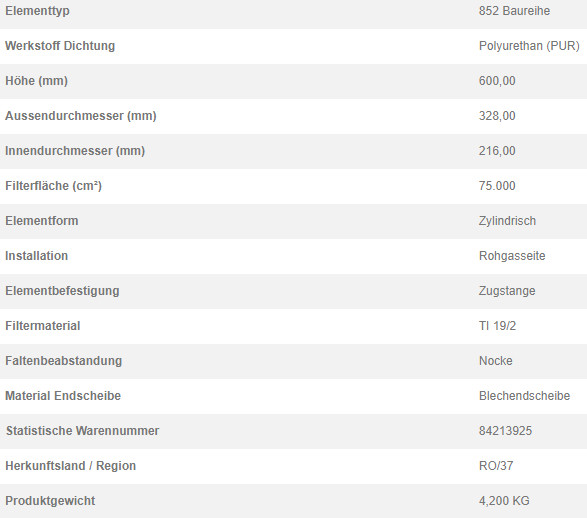Click the value 'Blechendscheibe'
This screenshot has height=518, width=587.
pyautogui.click(x=524, y=396)
